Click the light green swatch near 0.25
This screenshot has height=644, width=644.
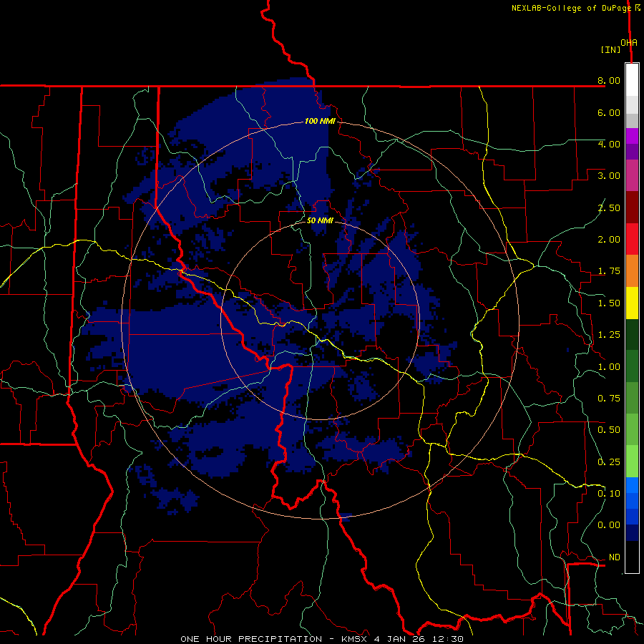(x=632, y=462)
